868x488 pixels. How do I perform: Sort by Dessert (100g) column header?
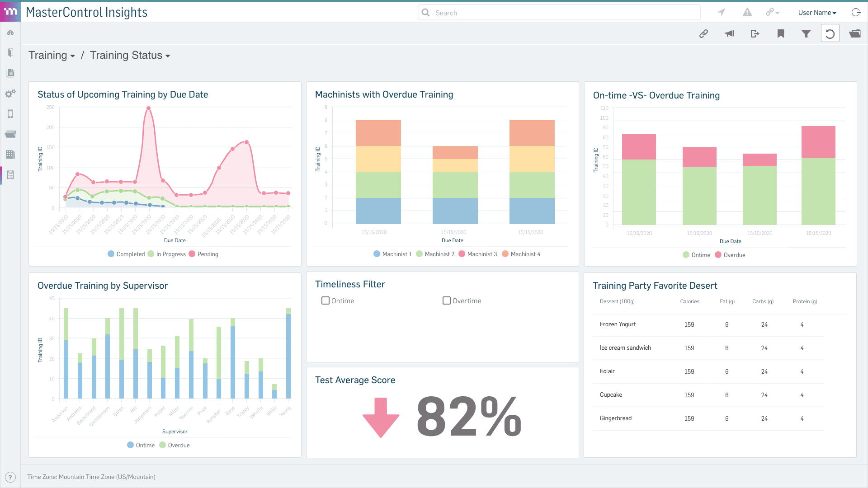(617, 301)
